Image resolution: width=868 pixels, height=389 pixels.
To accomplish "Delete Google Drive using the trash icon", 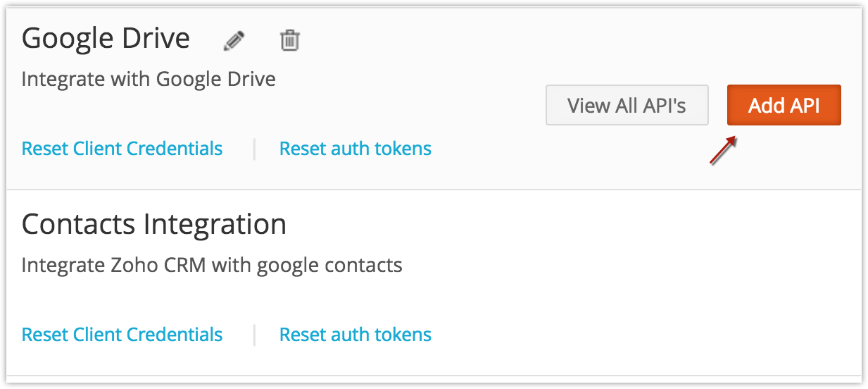I will coord(289,39).
